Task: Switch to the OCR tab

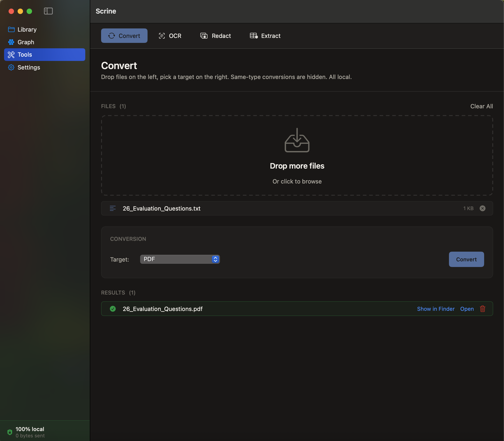Action: click(x=170, y=36)
